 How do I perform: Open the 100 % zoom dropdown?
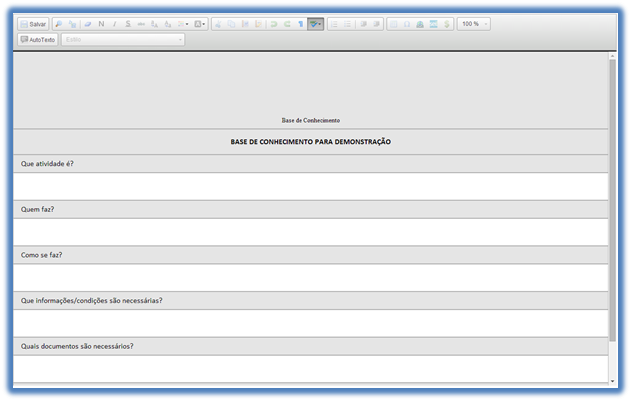[474, 23]
